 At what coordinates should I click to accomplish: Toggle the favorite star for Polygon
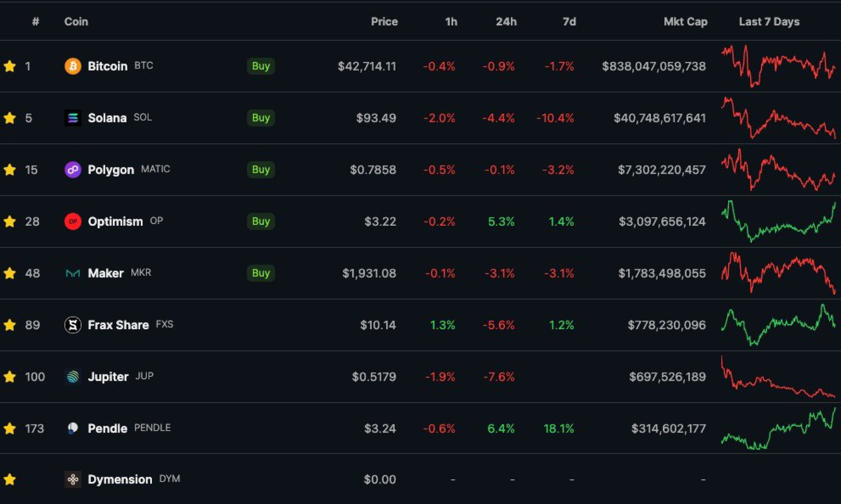9,170
